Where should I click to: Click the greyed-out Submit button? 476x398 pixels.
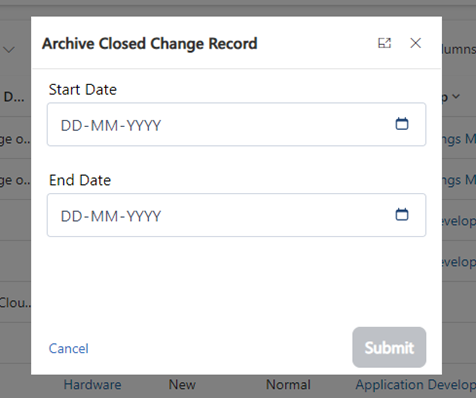click(389, 347)
